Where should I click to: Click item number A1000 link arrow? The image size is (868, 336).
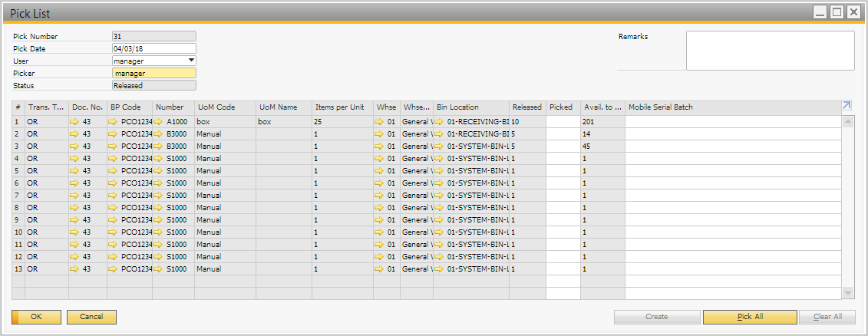(159, 121)
